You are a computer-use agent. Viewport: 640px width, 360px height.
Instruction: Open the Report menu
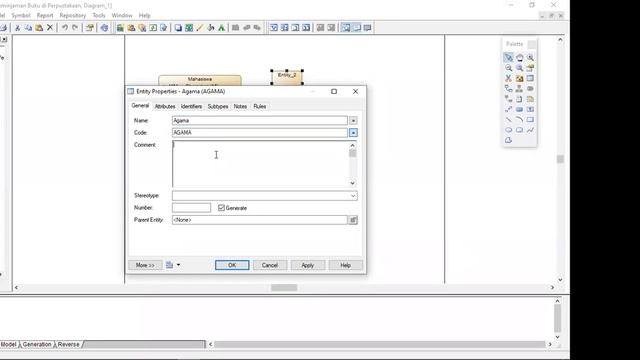45,16
